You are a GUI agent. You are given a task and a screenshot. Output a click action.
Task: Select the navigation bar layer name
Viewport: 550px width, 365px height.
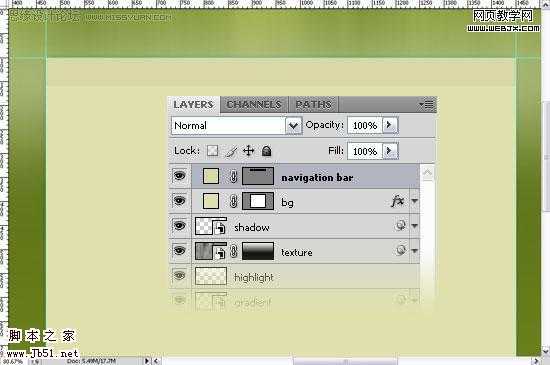(x=317, y=178)
